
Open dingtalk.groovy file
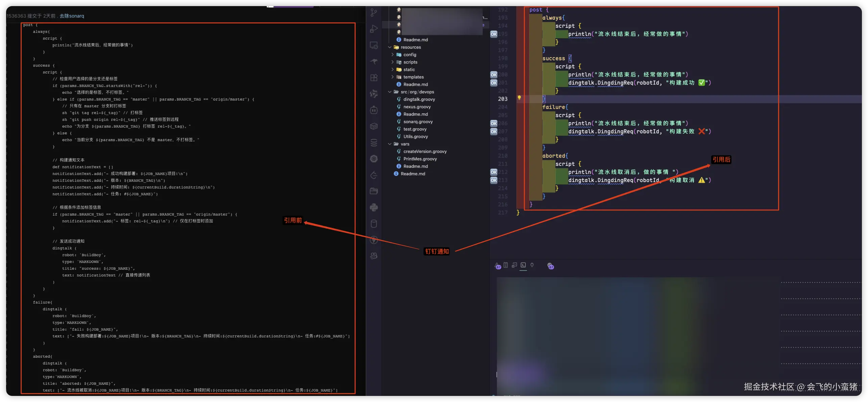click(419, 99)
